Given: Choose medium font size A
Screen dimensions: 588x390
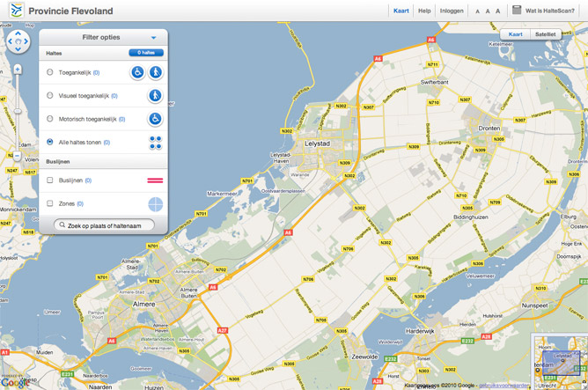Looking at the screenshot, I should [488, 11].
